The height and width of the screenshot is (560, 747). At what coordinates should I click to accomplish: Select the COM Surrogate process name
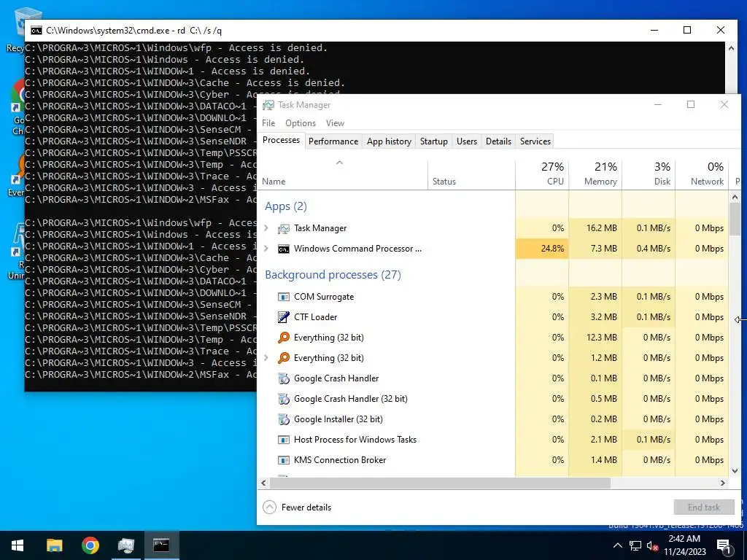(324, 297)
